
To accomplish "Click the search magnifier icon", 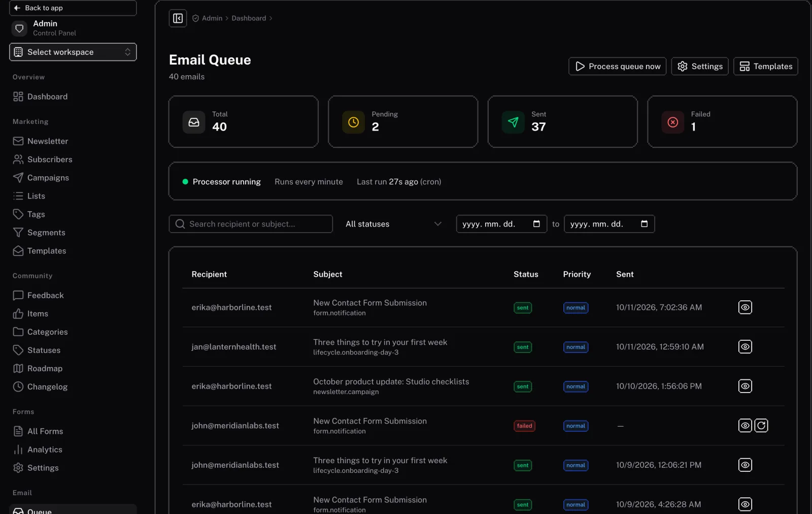I will pyautogui.click(x=180, y=224).
